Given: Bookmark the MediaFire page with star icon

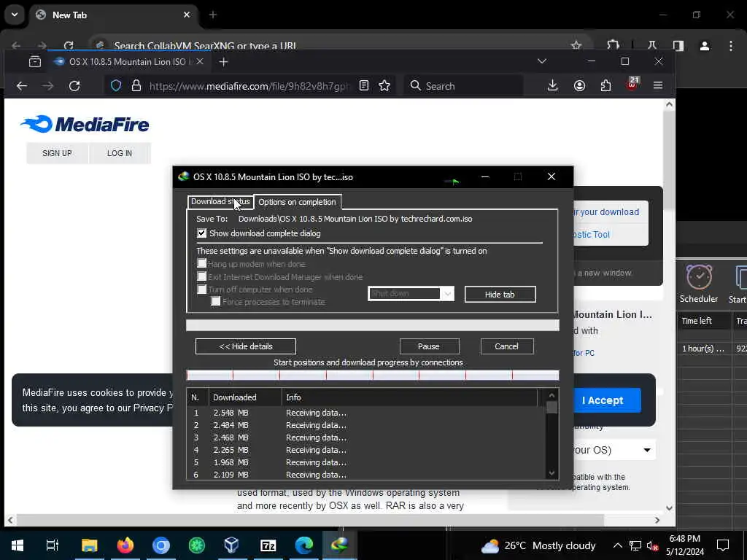Looking at the screenshot, I should (384, 86).
